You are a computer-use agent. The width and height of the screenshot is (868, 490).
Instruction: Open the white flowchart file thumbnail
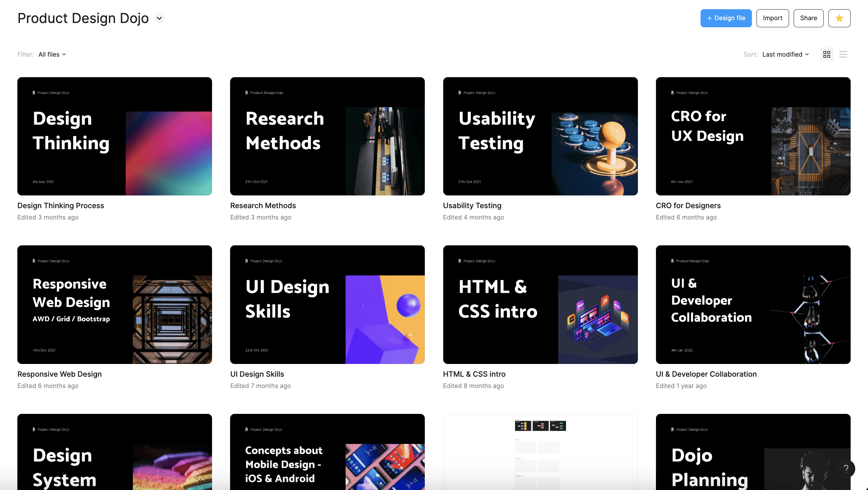[540, 452]
